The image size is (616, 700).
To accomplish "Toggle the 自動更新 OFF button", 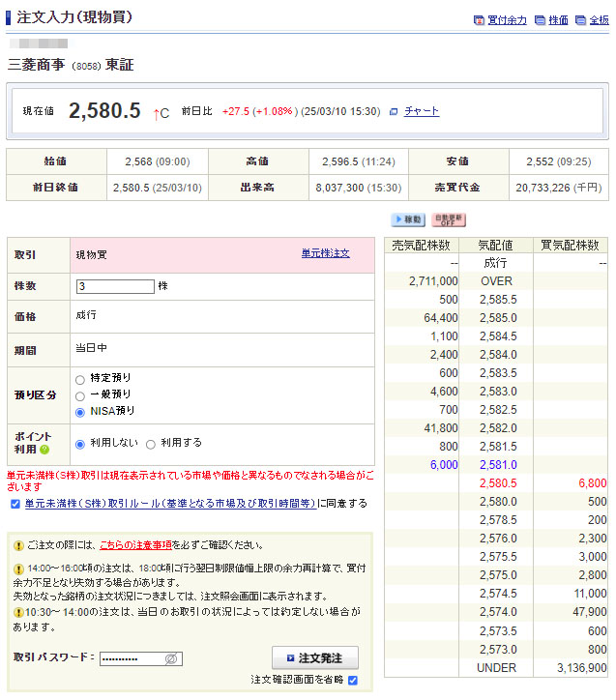I will coord(448,220).
